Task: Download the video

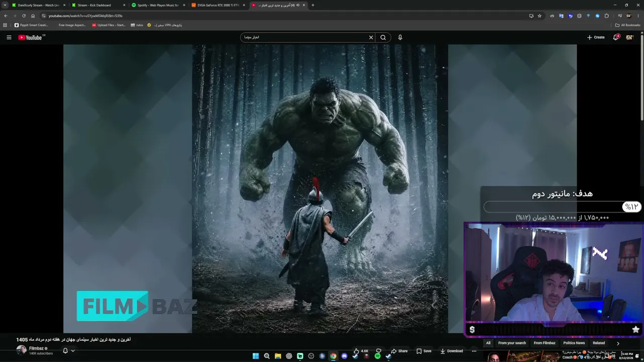Action: (x=451, y=351)
